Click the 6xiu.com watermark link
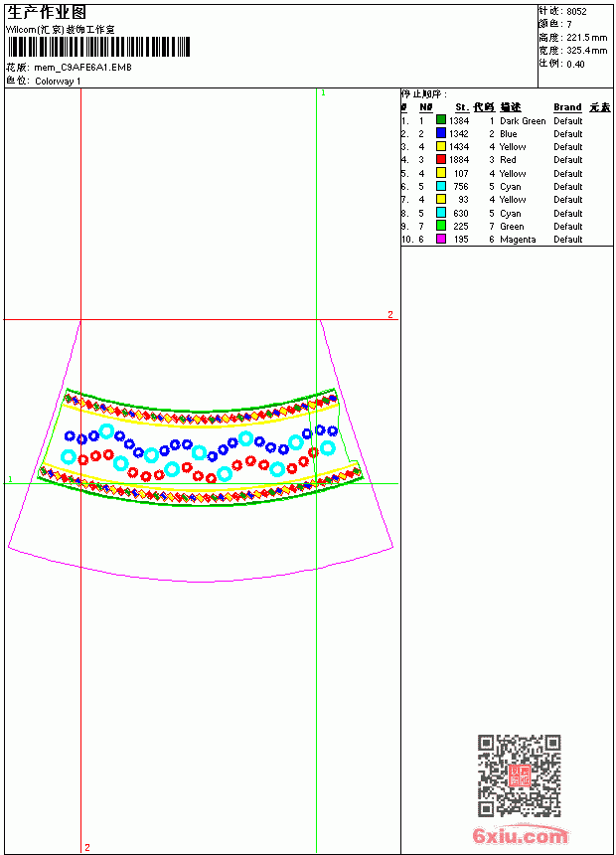 coord(521,835)
